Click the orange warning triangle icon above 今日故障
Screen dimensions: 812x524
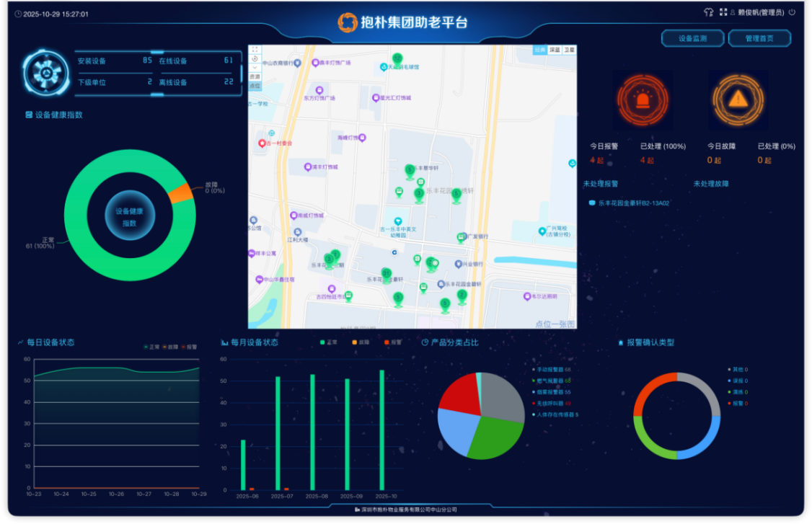tap(738, 99)
